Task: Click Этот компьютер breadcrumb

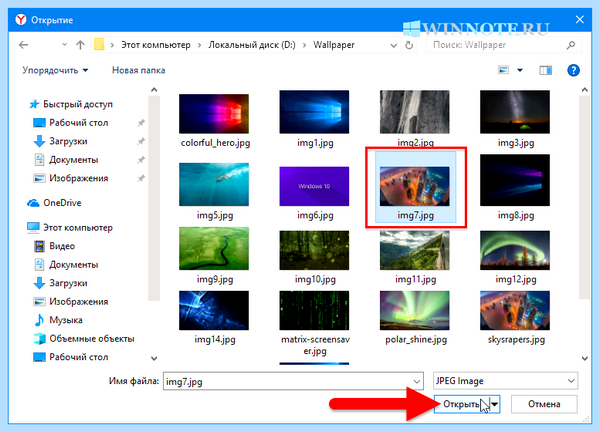Action: [x=156, y=45]
